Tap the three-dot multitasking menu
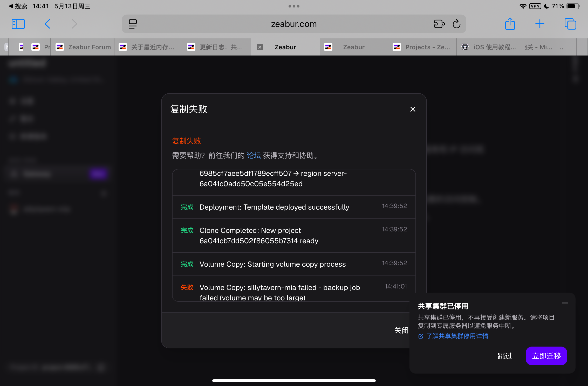This screenshot has width=588, height=386. (294, 6)
